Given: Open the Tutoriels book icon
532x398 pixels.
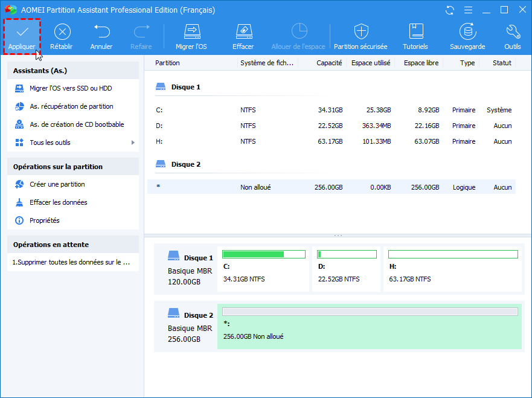Looking at the screenshot, I should [x=415, y=31].
